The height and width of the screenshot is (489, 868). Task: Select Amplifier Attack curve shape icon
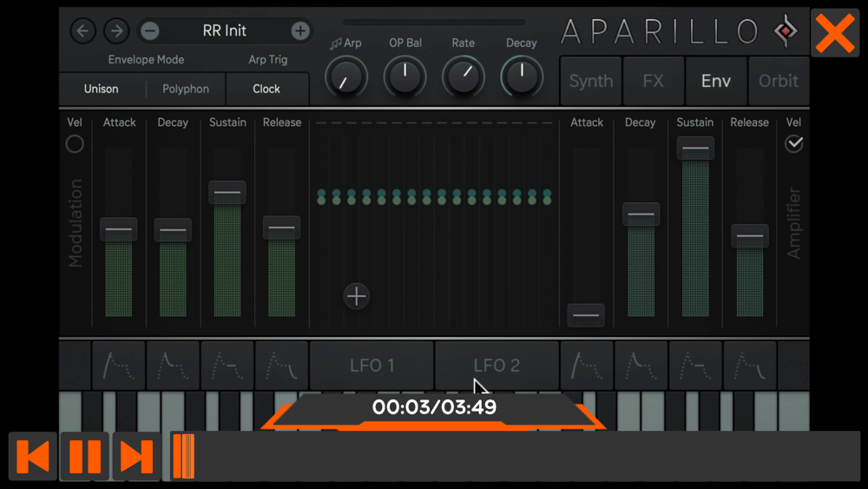[587, 366]
